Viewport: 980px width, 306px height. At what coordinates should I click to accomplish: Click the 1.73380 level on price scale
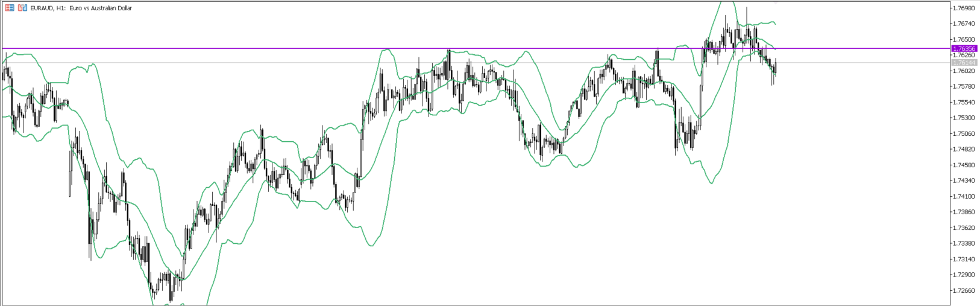click(964, 244)
